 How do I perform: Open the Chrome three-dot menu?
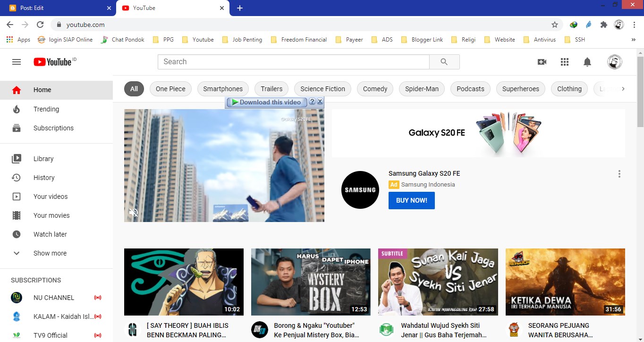click(x=634, y=25)
